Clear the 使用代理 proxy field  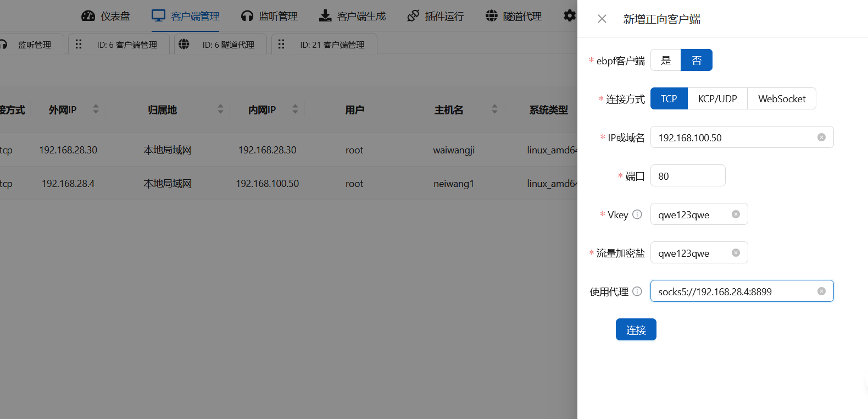coord(821,291)
